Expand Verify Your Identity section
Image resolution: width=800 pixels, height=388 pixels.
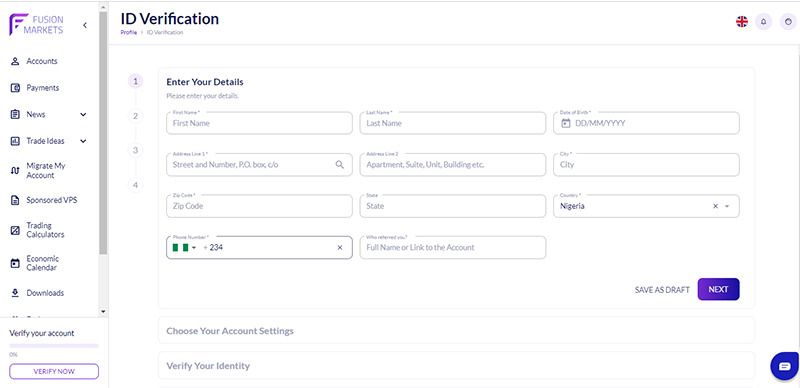[456, 366]
